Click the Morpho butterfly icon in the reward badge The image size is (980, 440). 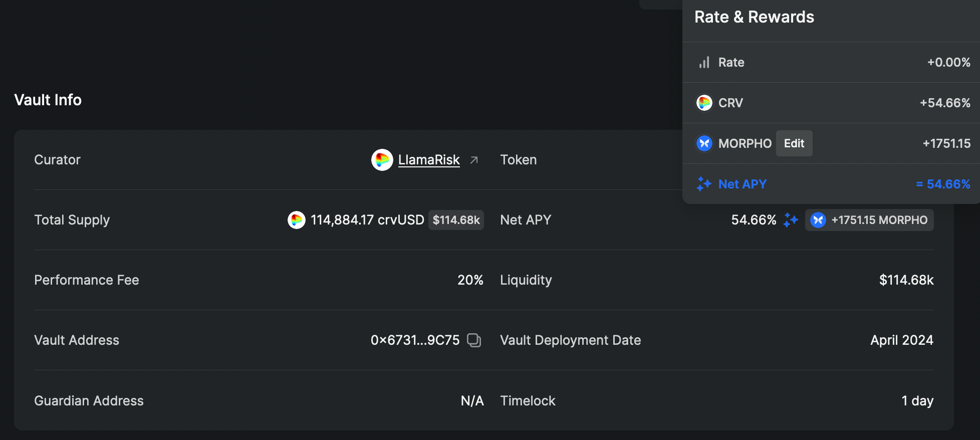coord(818,220)
